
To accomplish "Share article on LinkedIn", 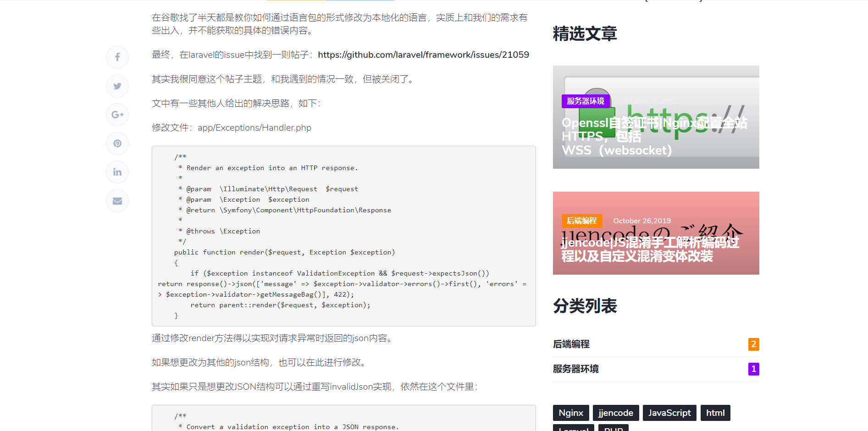I will [117, 172].
